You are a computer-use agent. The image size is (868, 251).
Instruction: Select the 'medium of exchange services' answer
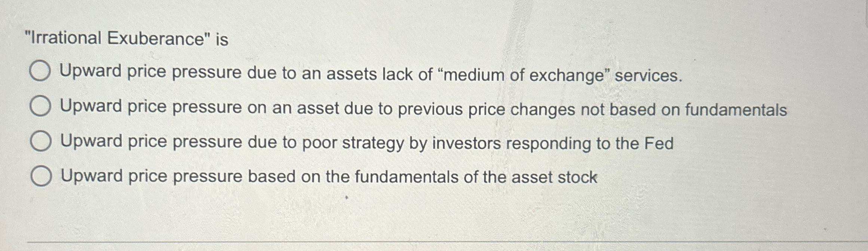[x=41, y=72]
